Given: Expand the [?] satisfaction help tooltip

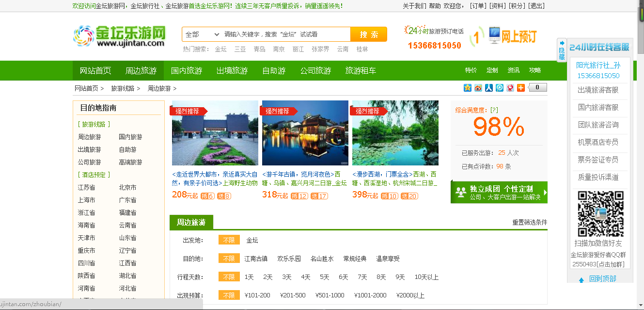Looking at the screenshot, I should [x=494, y=110].
